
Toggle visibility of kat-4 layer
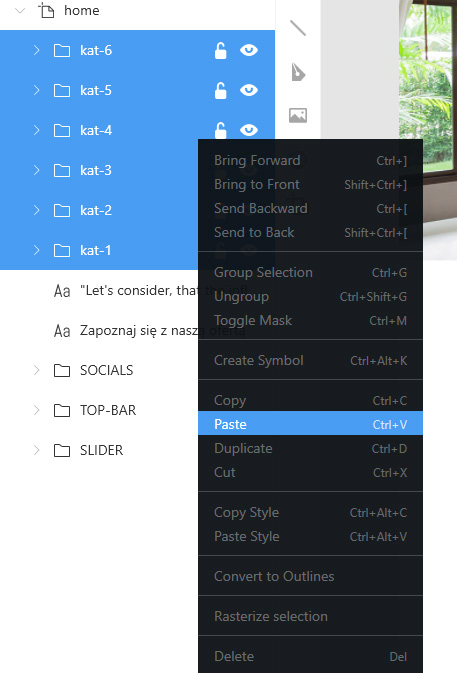[x=249, y=130]
